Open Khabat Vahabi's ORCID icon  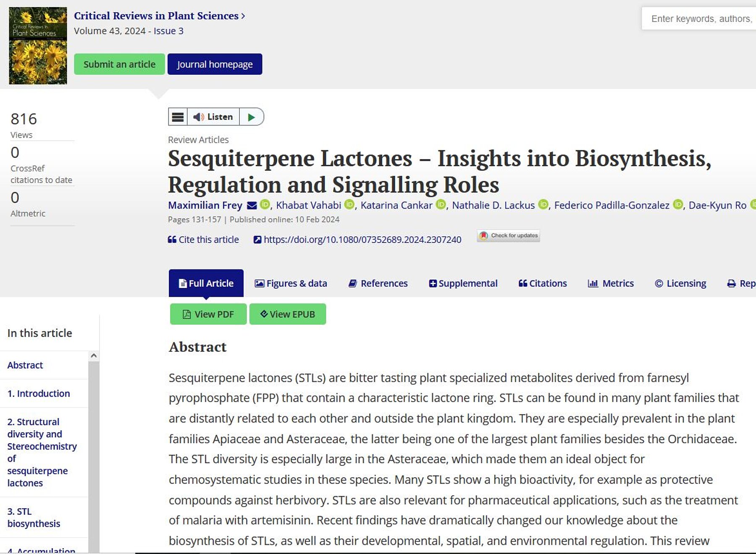tap(349, 204)
